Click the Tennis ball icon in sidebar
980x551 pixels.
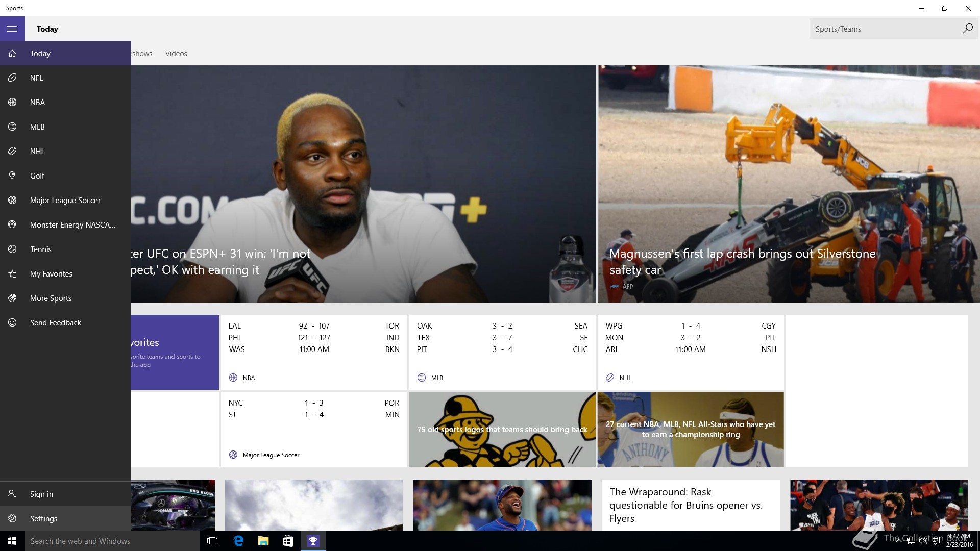pyautogui.click(x=12, y=249)
